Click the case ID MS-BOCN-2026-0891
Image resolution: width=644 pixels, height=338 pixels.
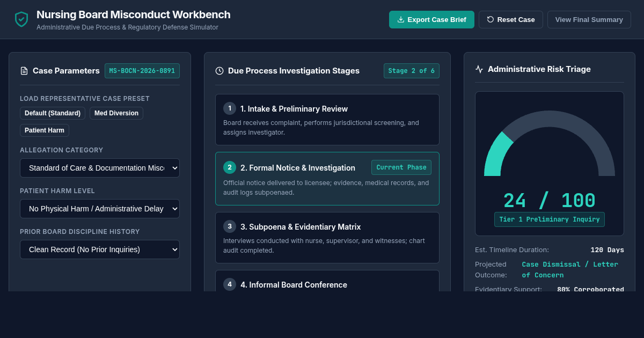pyautogui.click(x=142, y=71)
